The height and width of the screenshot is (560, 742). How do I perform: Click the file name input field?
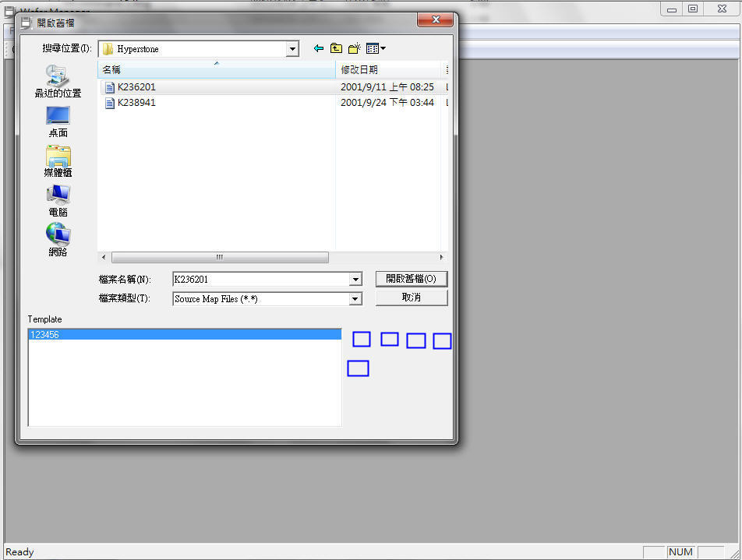[x=261, y=280]
